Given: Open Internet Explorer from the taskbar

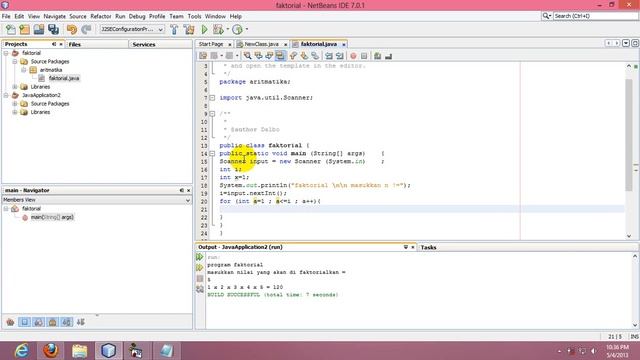Looking at the screenshot, I should click(21, 351).
